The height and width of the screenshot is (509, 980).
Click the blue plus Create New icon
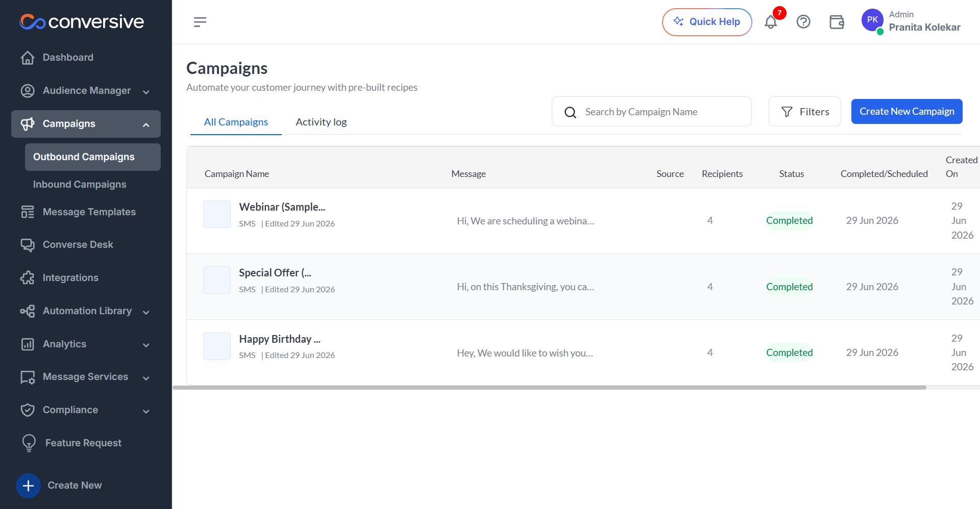(29, 486)
